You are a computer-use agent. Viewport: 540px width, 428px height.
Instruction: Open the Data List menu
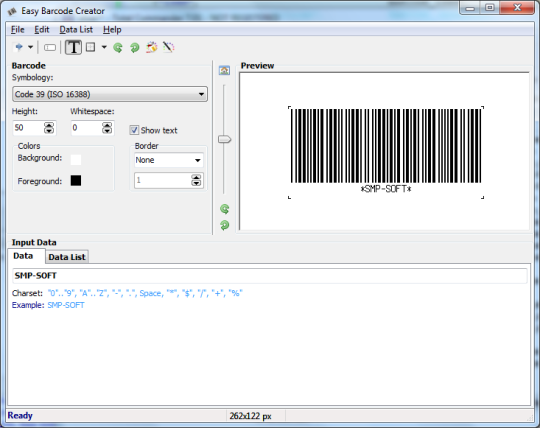pos(76,30)
